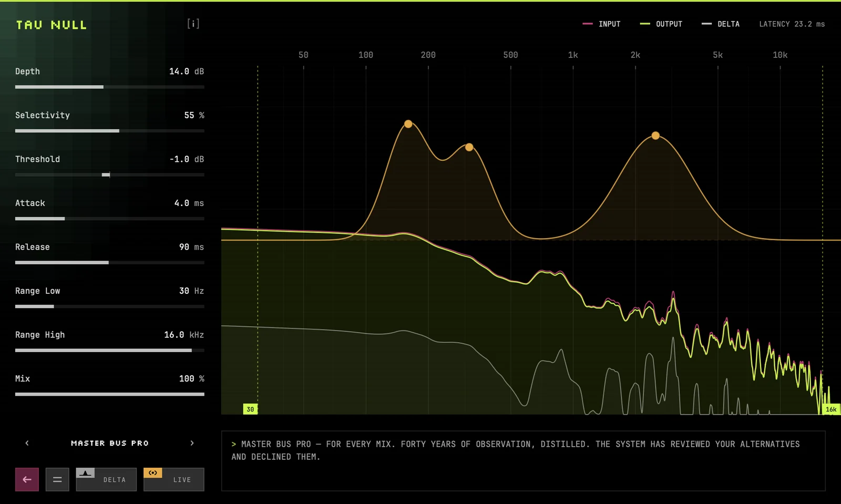Screen dimensions: 841x504
Task: Click the Depth slider track
Action: 110,87
